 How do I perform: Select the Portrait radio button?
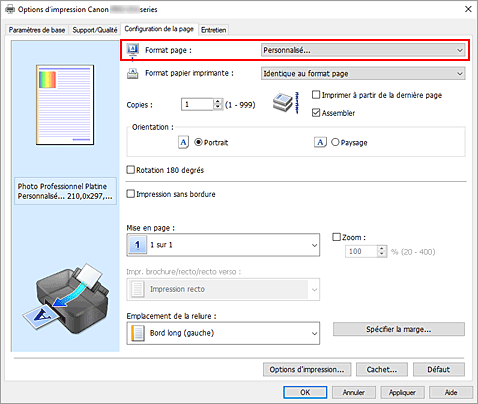[x=198, y=142]
